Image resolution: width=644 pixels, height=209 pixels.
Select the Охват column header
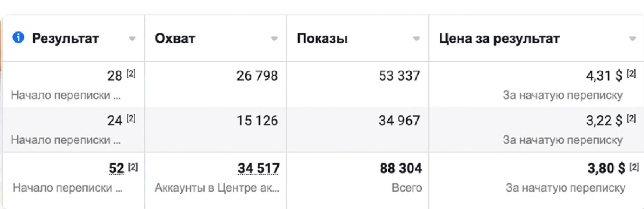175,38
